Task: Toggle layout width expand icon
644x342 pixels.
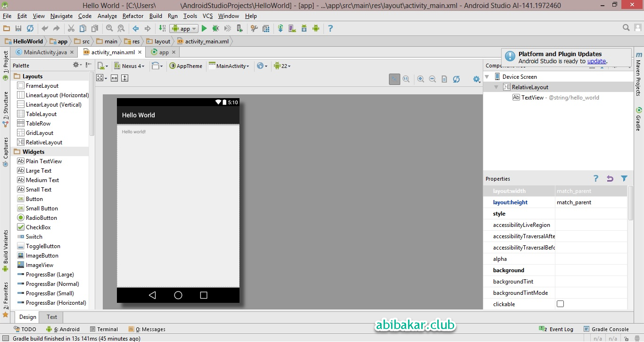Action: click(114, 78)
